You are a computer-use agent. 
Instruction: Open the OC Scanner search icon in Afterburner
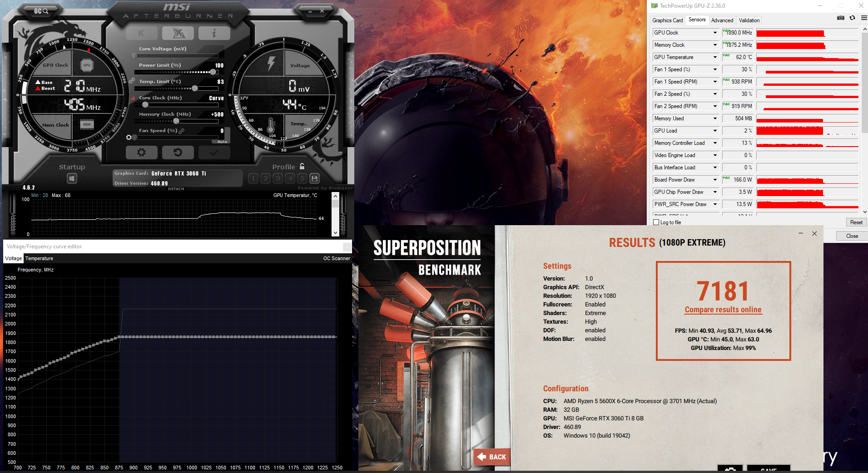[x=41, y=11]
